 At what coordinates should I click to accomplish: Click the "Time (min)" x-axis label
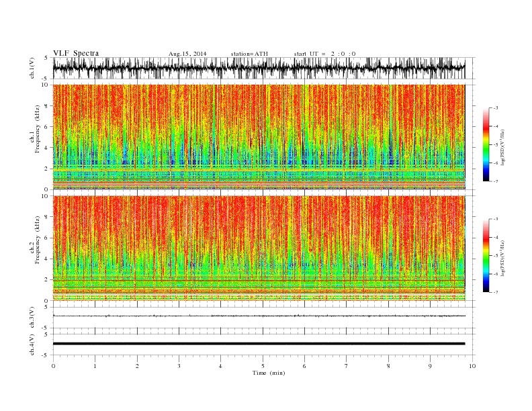269,373
